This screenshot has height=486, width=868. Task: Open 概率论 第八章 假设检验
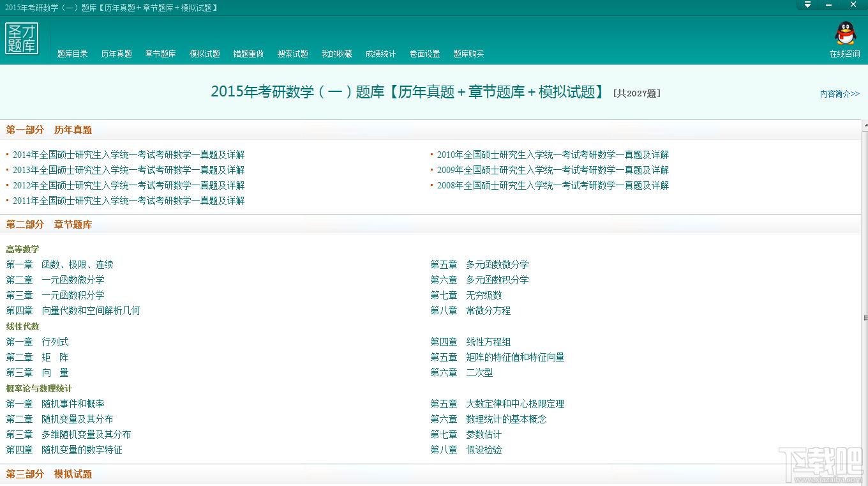465,450
